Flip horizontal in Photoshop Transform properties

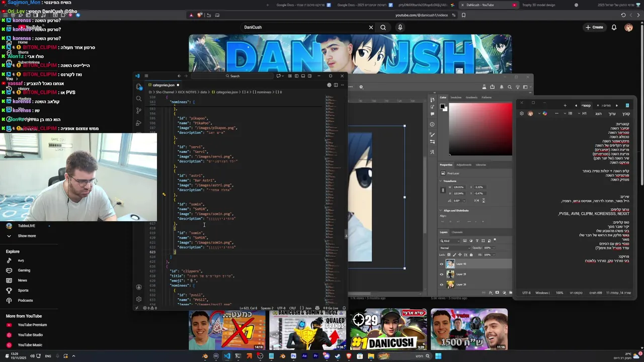click(x=477, y=200)
